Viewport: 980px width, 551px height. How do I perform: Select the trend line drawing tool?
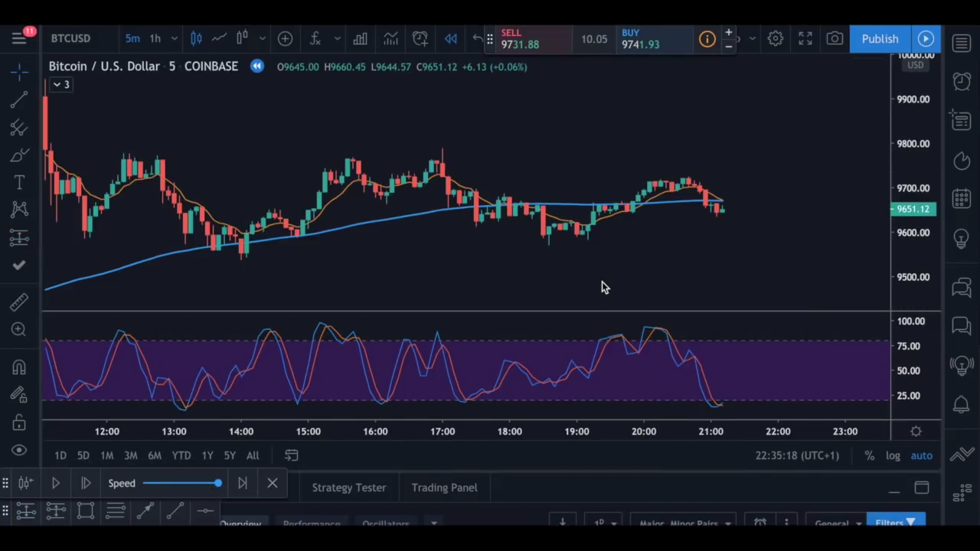[x=19, y=99]
